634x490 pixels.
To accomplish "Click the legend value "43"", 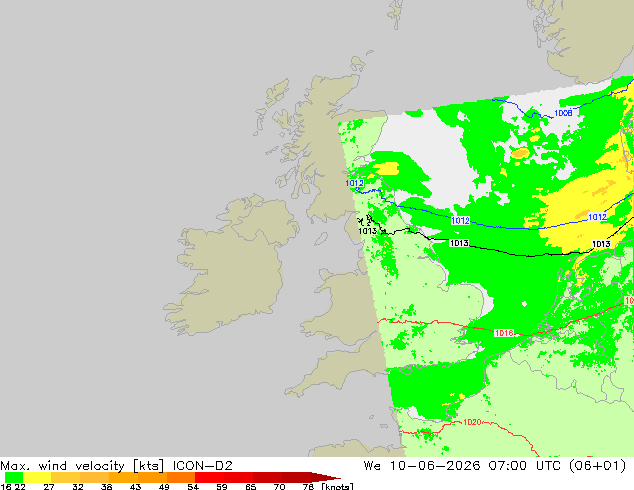I will 135,487.
